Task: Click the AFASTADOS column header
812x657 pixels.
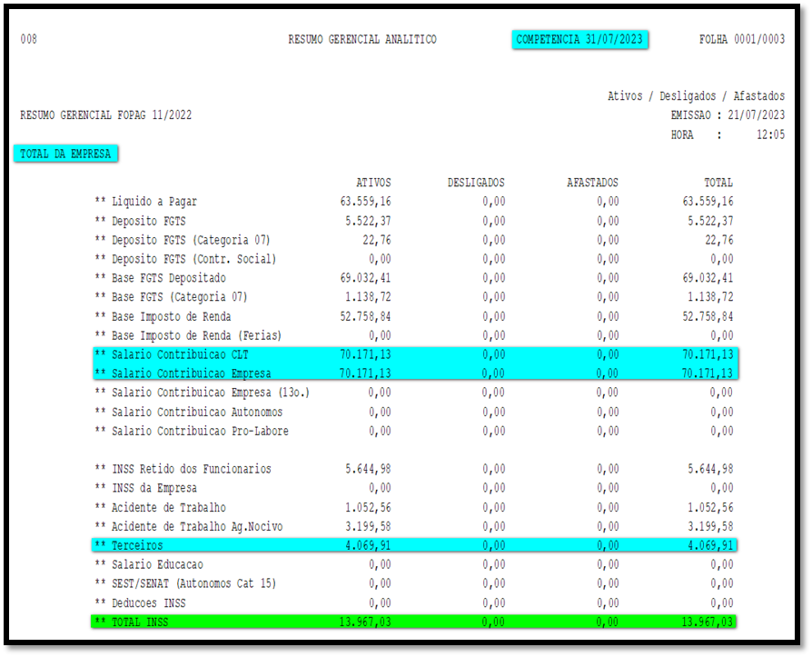Action: click(x=592, y=183)
